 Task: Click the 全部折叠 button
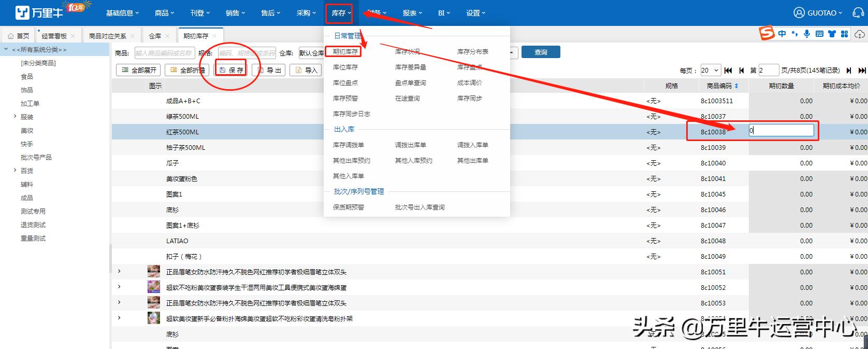(x=186, y=70)
